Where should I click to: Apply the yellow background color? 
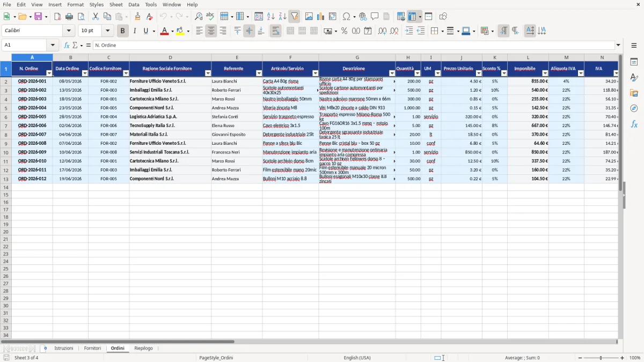coord(180,31)
